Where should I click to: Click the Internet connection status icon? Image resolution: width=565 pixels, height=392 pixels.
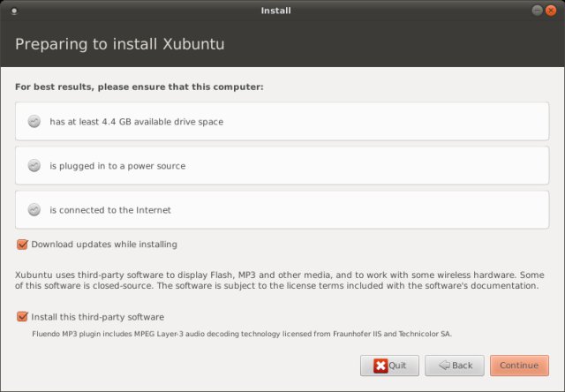pyautogui.click(x=34, y=210)
